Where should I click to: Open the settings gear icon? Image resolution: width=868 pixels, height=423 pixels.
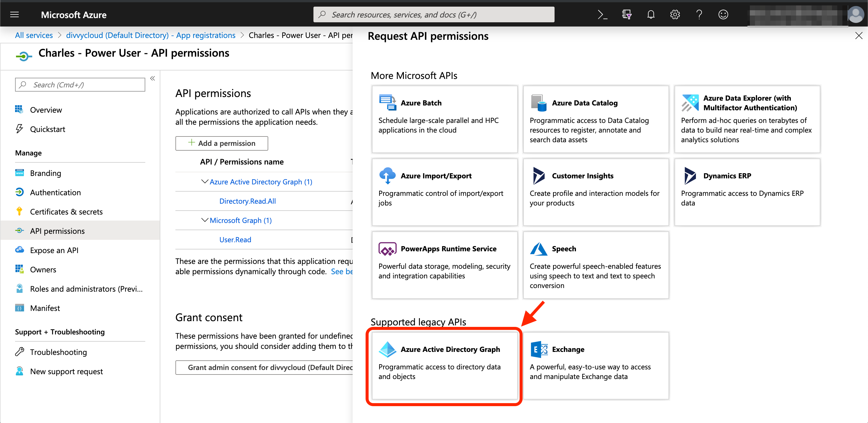[x=675, y=14]
